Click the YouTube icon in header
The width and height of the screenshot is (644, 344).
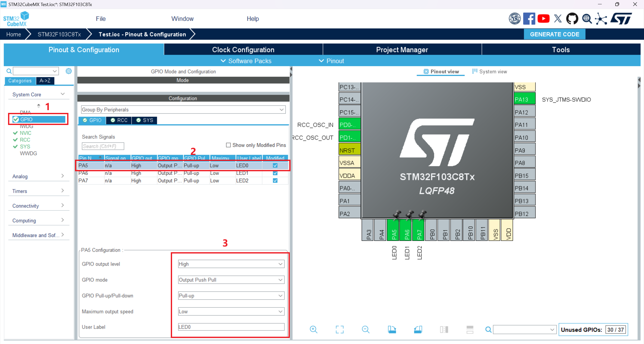[543, 19]
